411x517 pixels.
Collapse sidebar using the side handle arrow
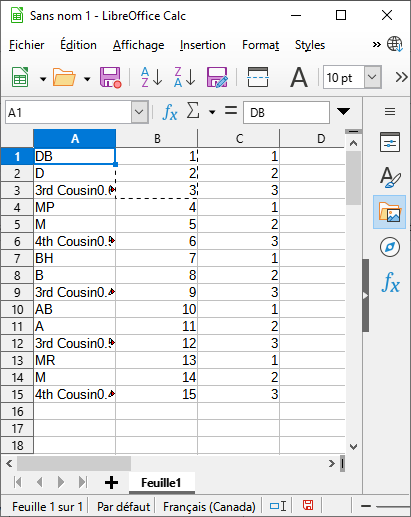[366, 295]
